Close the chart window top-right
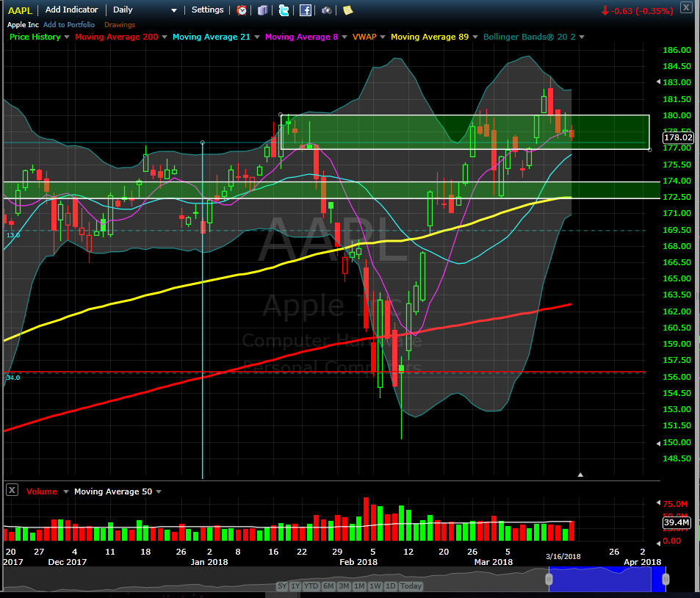The height and width of the screenshot is (598, 700). pyautogui.click(x=686, y=7)
